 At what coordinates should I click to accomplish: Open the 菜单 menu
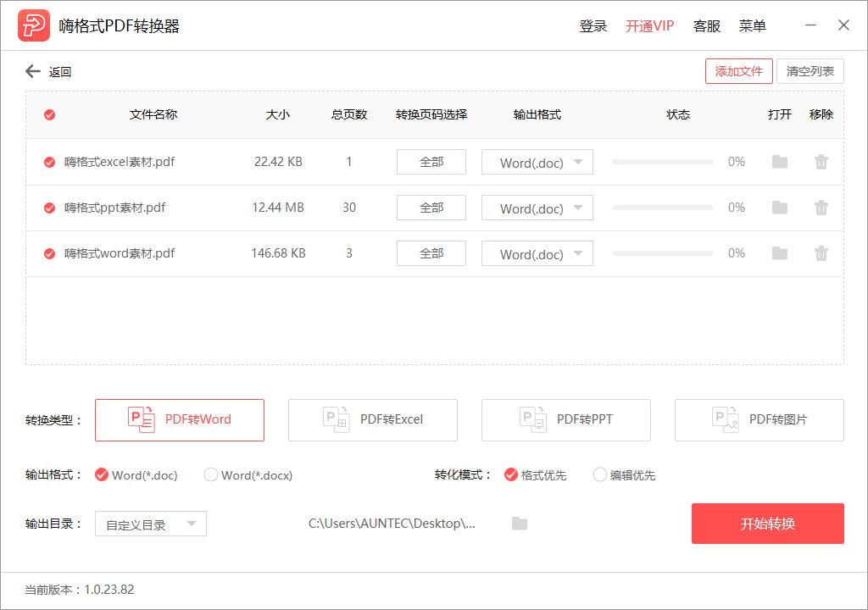click(x=754, y=25)
